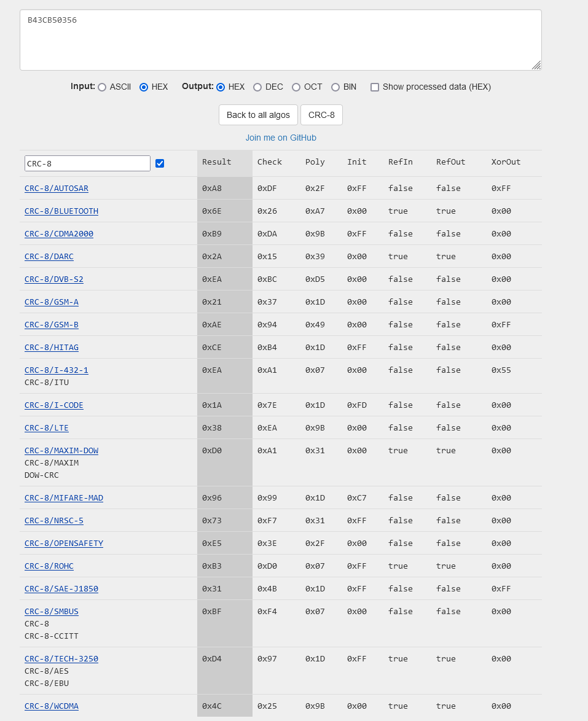
Task: Open the CRC-8/DARC link
Action: tap(49, 257)
